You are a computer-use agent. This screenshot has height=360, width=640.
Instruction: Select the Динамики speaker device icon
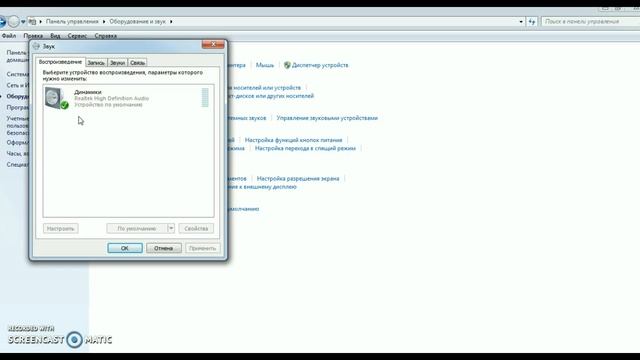coord(56,98)
